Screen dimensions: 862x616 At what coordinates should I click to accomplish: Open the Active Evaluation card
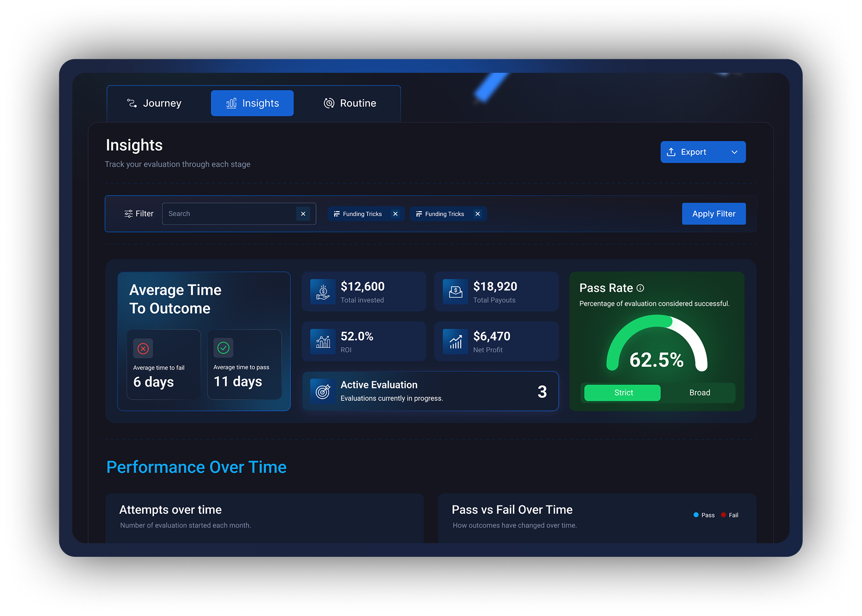[x=430, y=391]
